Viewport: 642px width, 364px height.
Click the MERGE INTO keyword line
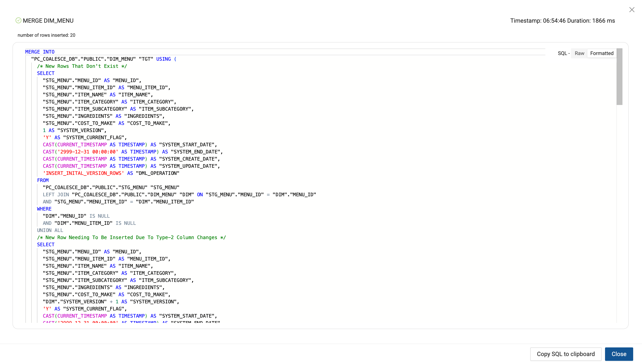pyautogui.click(x=40, y=52)
